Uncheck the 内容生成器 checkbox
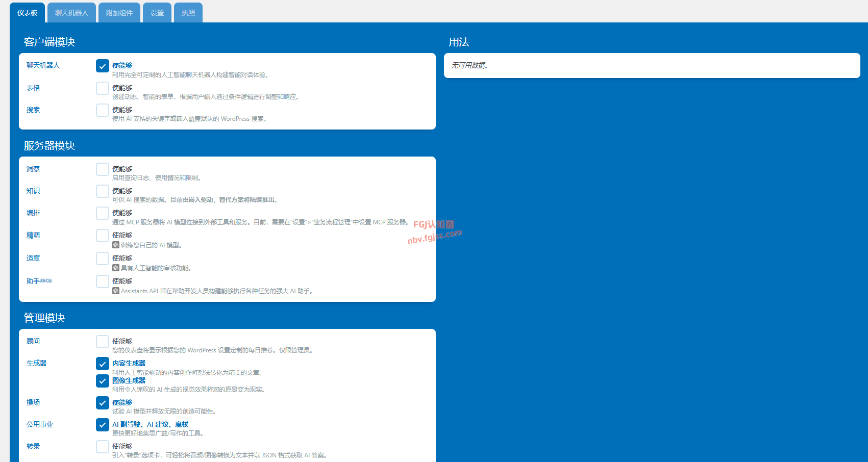Viewport: 868px width, 462px height. coord(103,364)
